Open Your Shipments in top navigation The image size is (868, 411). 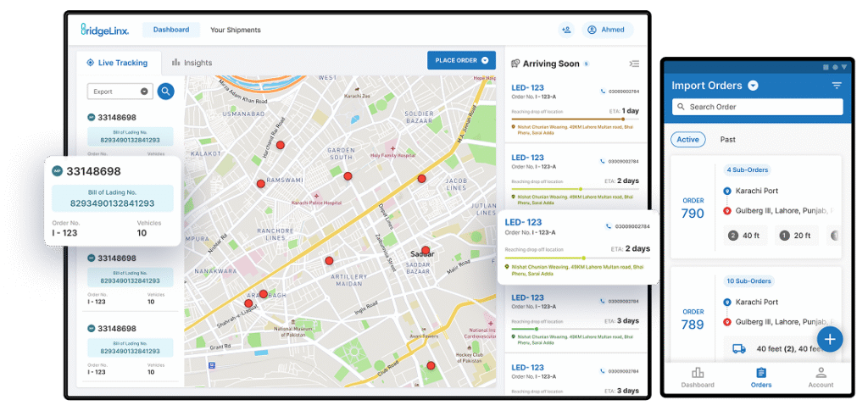click(x=235, y=30)
